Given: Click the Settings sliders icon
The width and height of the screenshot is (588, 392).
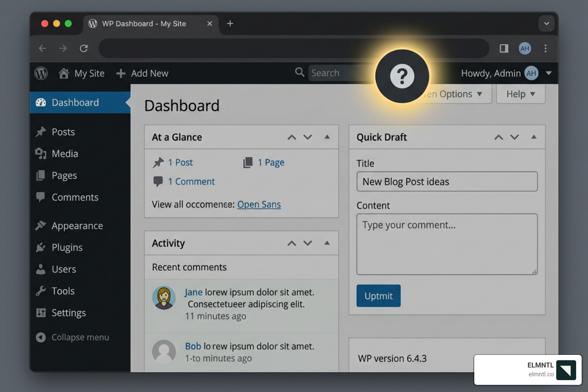Looking at the screenshot, I should [41, 313].
